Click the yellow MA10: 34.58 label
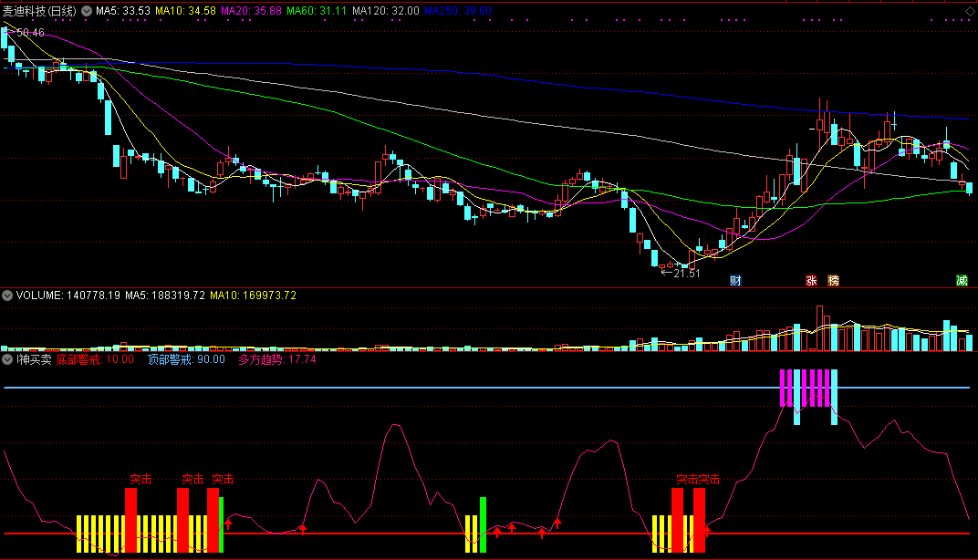The height and width of the screenshot is (560, 978). coord(185,11)
